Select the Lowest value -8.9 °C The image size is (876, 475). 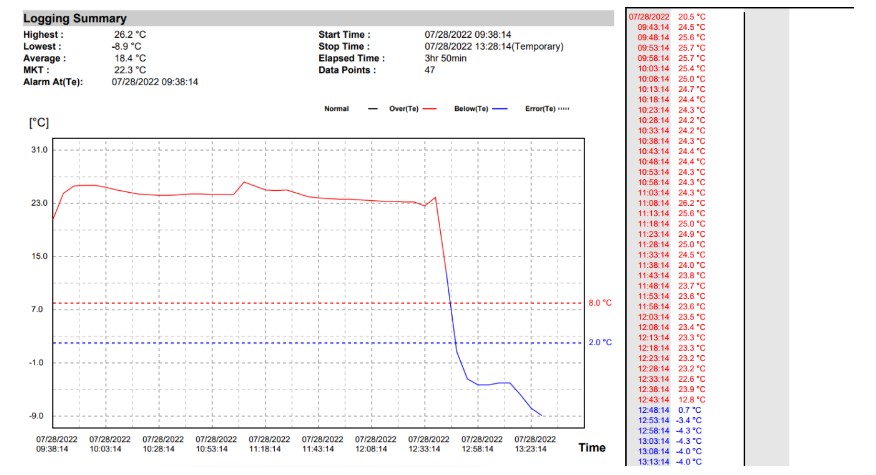(126, 46)
